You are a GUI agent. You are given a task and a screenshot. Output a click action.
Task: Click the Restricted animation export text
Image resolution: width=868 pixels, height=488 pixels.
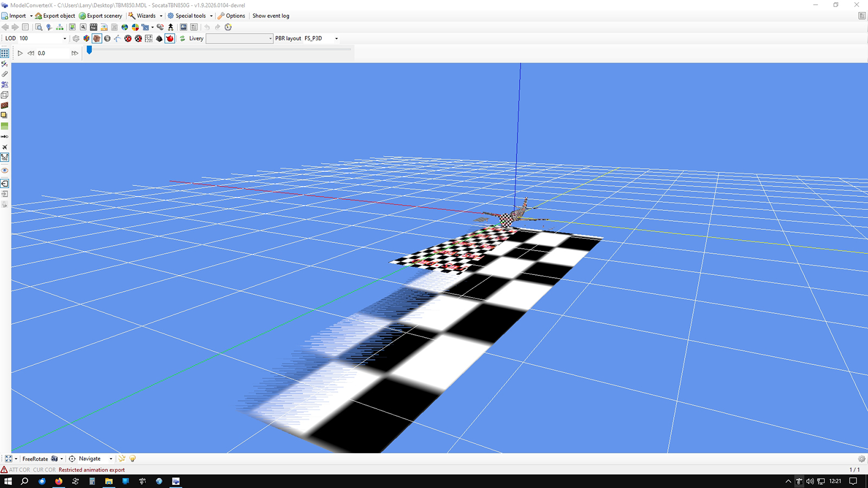[x=92, y=470]
